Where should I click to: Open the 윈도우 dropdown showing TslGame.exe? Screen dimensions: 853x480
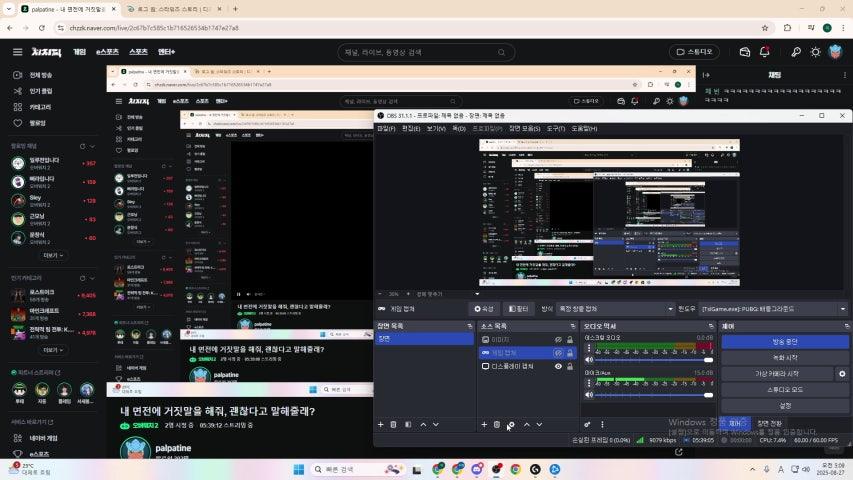(x=774, y=309)
